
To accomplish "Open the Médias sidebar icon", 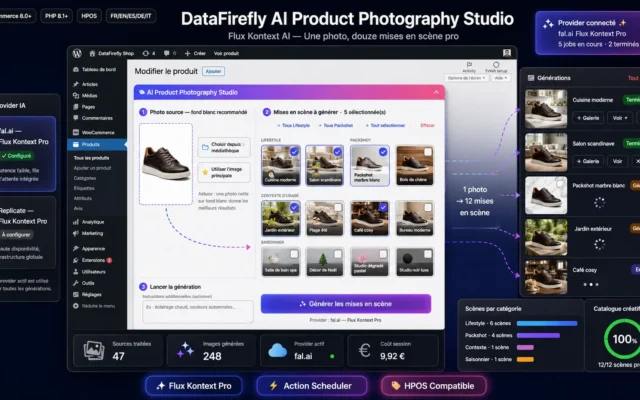I will coord(76,96).
